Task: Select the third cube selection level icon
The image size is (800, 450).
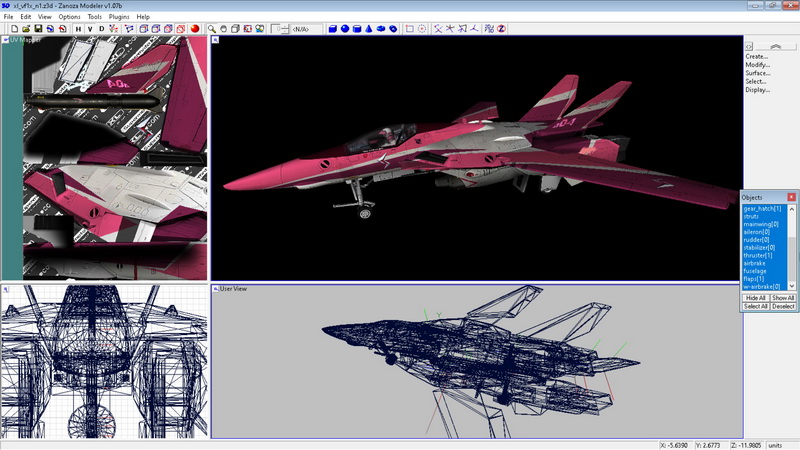Action: (x=168, y=29)
